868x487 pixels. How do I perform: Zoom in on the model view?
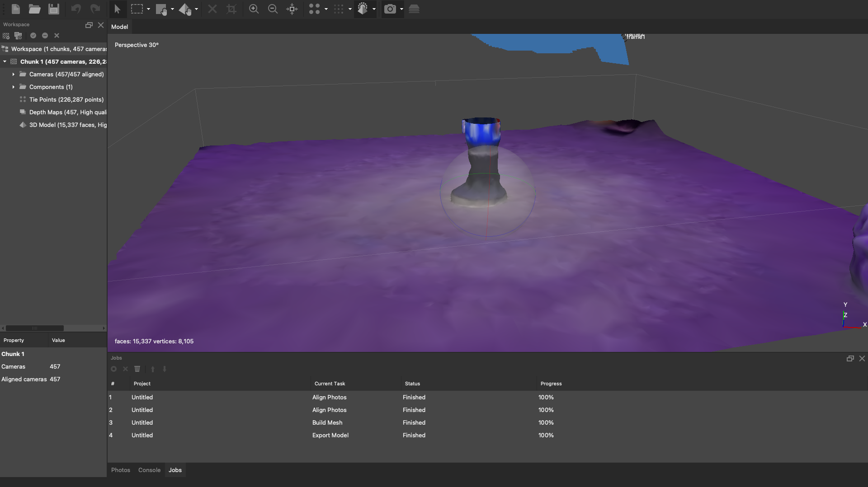tap(254, 9)
